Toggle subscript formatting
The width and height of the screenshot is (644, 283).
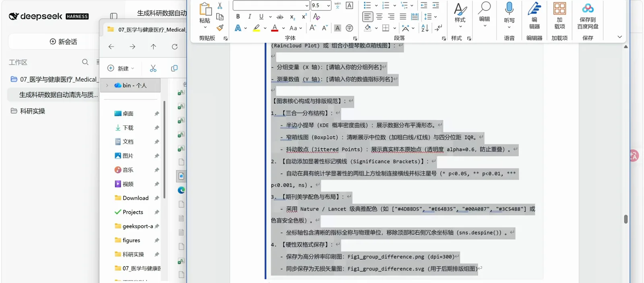click(293, 17)
